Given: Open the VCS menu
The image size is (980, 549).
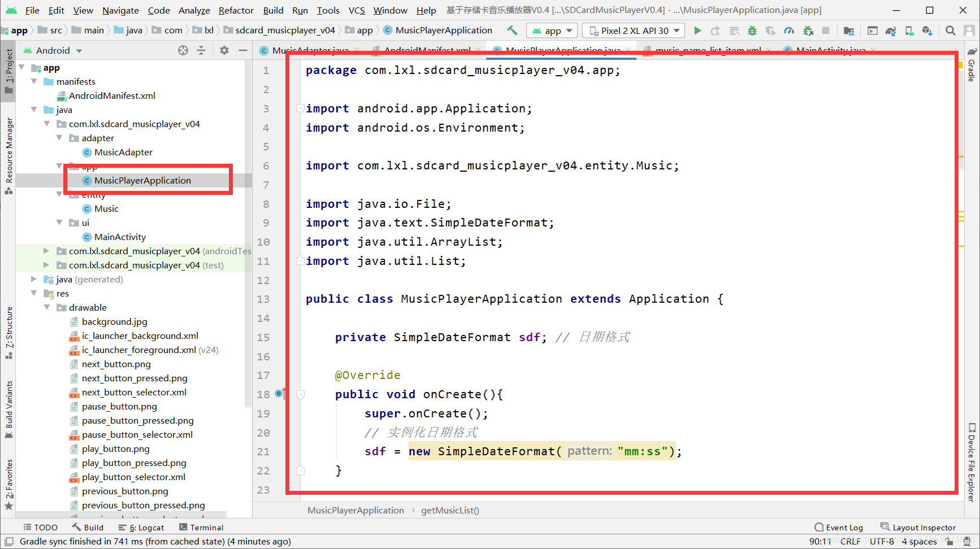Looking at the screenshot, I should [x=357, y=10].
